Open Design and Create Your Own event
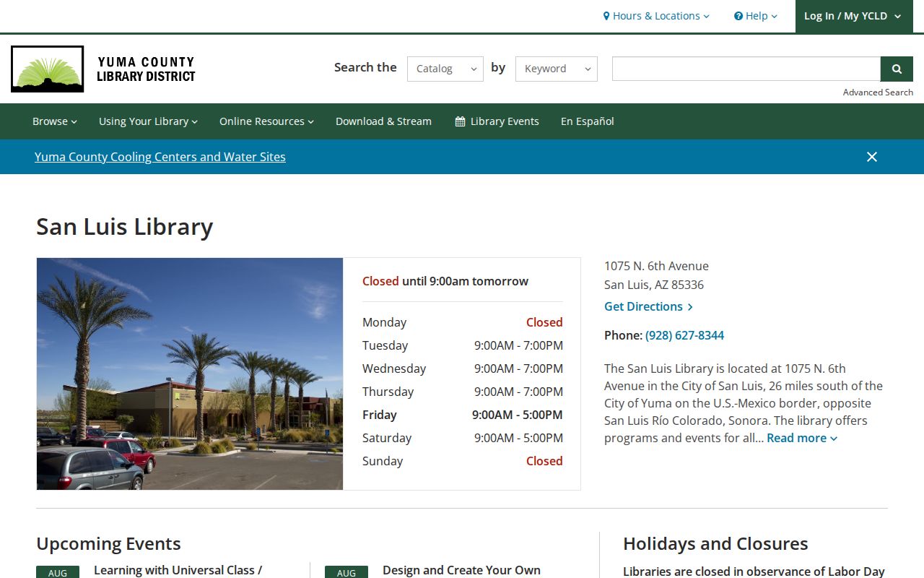 tap(461, 570)
